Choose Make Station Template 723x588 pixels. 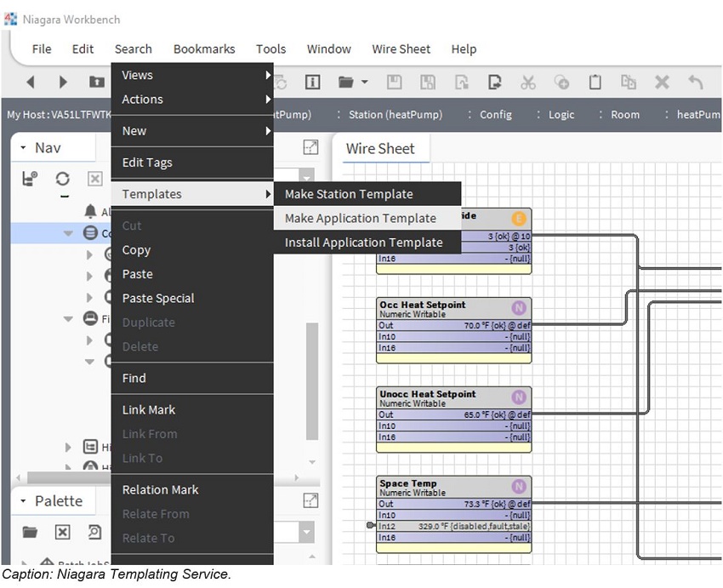(x=367, y=194)
